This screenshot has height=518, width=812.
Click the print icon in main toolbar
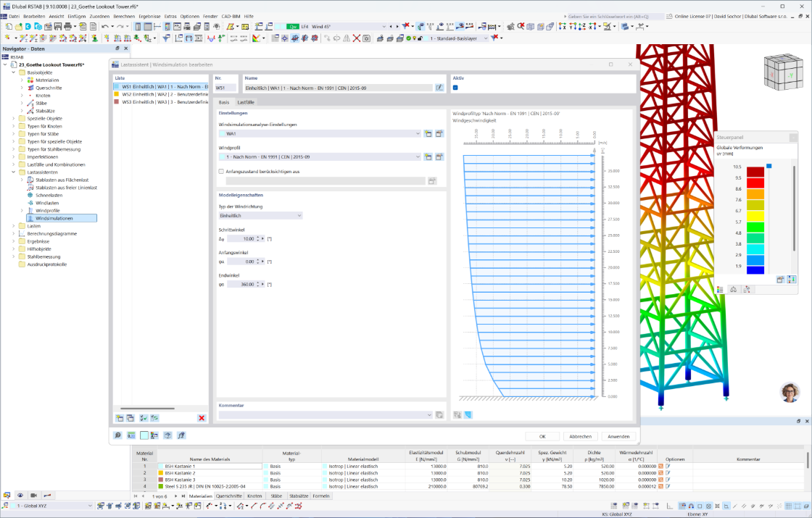click(67, 26)
